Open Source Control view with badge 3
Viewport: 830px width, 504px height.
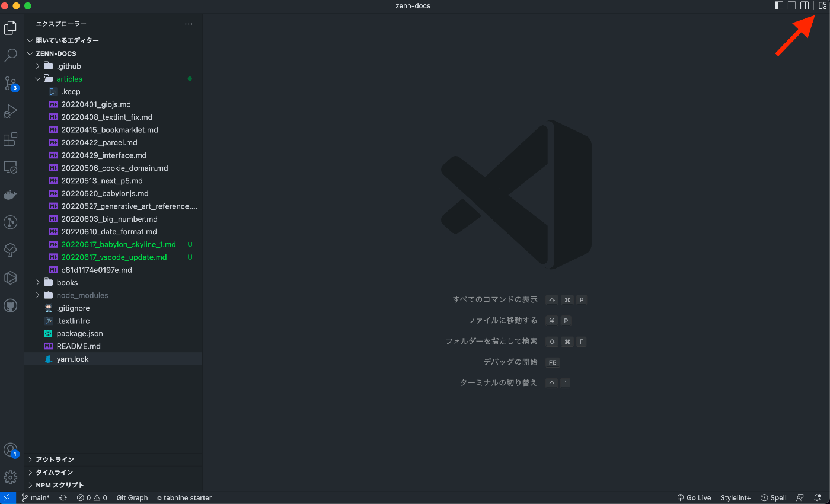click(11, 83)
